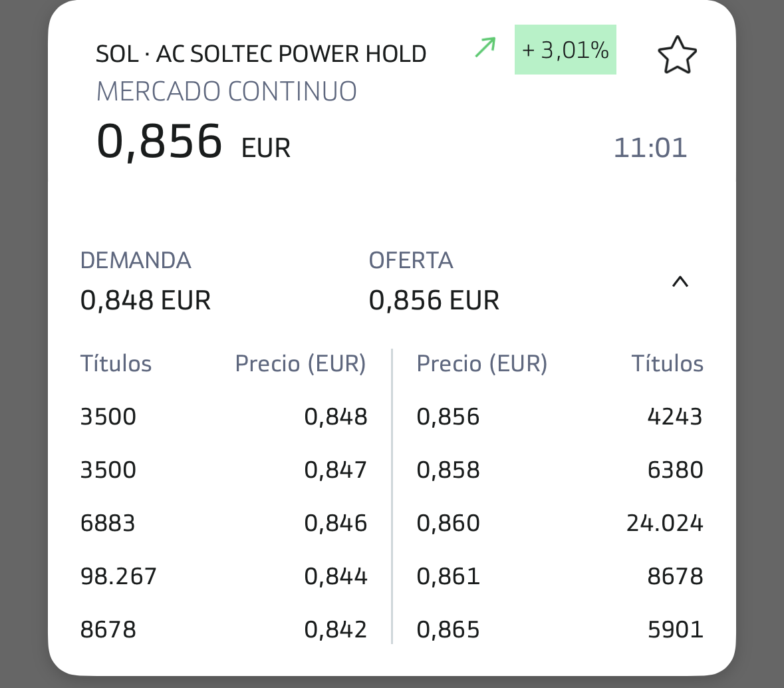This screenshot has height=688, width=784.
Task: Click the bid Títulos column header
Action: 116,364
